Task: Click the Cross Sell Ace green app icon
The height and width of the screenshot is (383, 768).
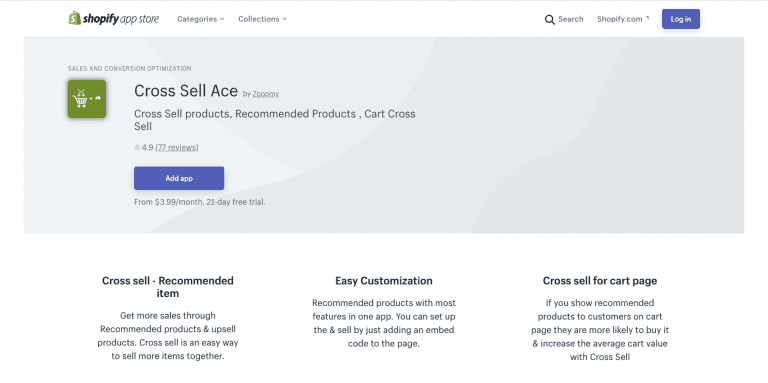Action: (x=87, y=98)
